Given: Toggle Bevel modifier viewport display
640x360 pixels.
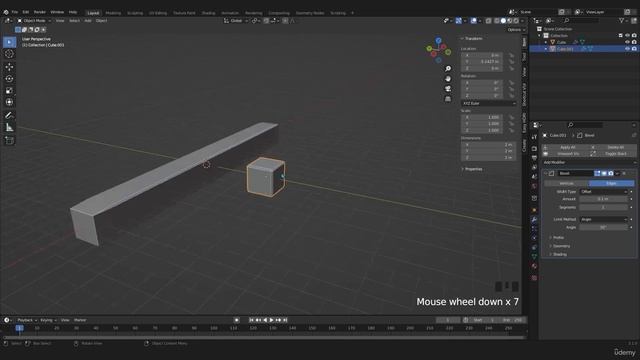Looking at the screenshot, I should [x=604, y=173].
